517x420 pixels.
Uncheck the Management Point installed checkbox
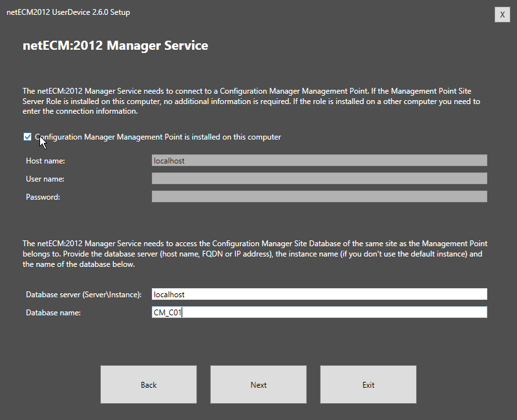[27, 136]
